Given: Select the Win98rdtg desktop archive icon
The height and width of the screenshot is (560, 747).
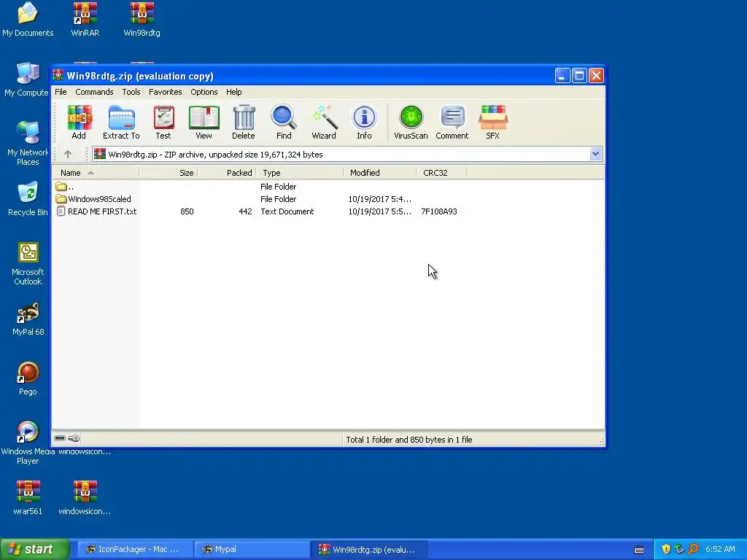Looking at the screenshot, I should point(142,20).
